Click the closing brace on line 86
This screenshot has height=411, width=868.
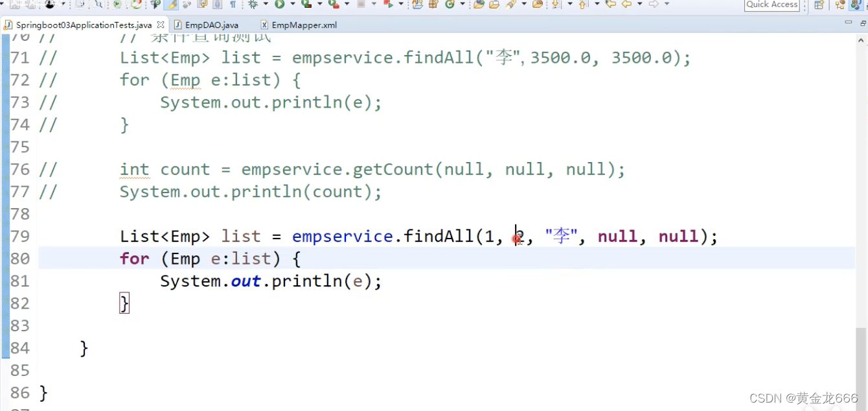pos(43,393)
